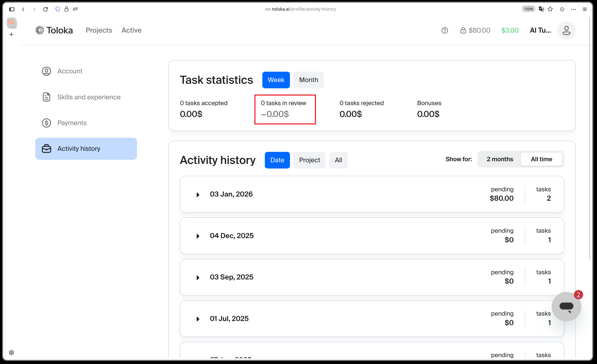This screenshot has width=597, height=364.
Task: Click the '03 Sep, 2025' date label
Action: tap(231, 277)
